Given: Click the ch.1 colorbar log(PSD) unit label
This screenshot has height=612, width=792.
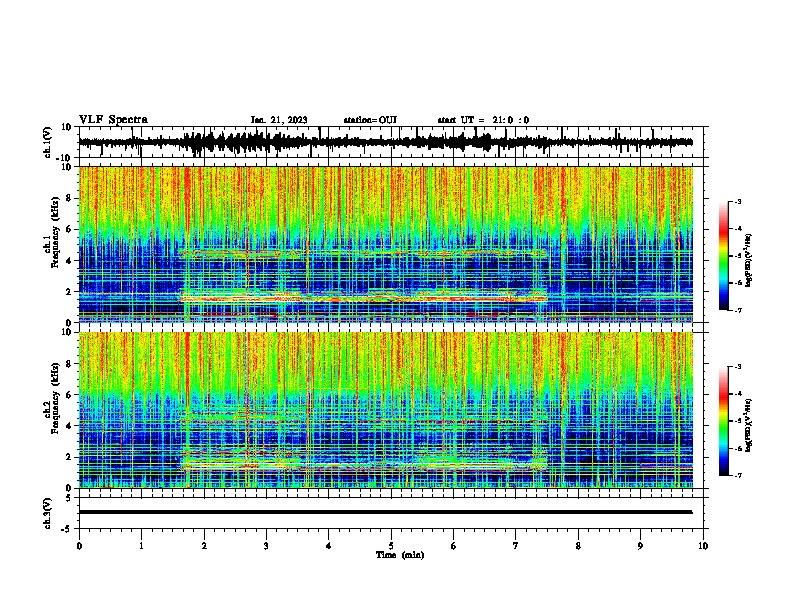Looking at the screenshot, I should pyautogui.click(x=749, y=261).
